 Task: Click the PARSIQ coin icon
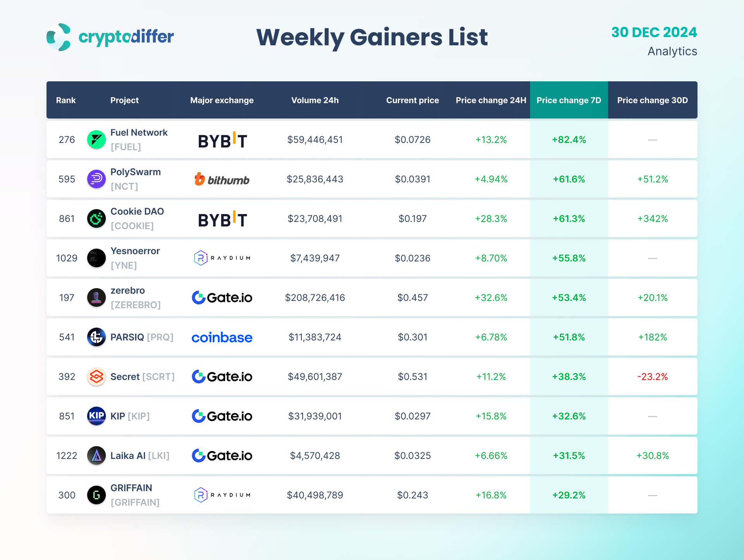pyautogui.click(x=96, y=337)
